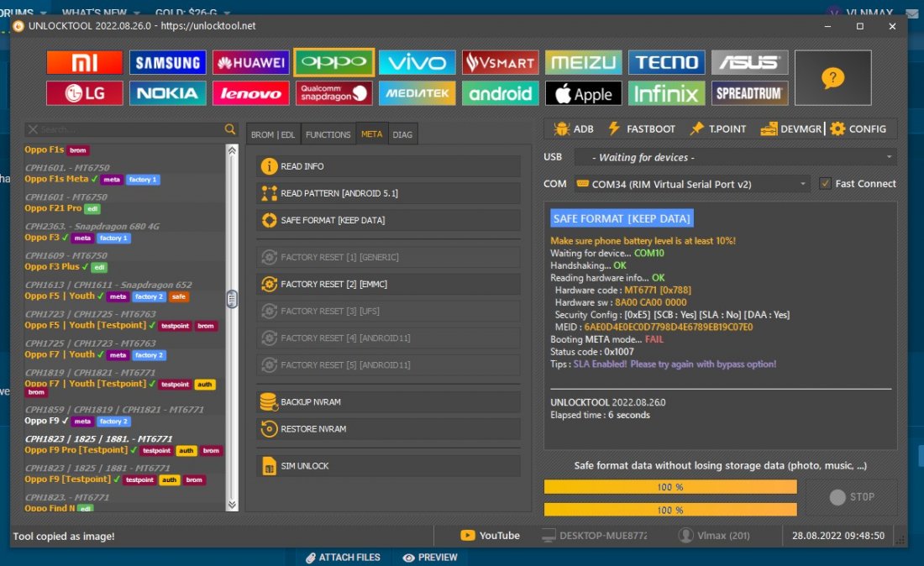Screen dimensions: 924x566
Task: Click SAFE FORMAT [KEEP DATA] button
Action: tap(388, 220)
